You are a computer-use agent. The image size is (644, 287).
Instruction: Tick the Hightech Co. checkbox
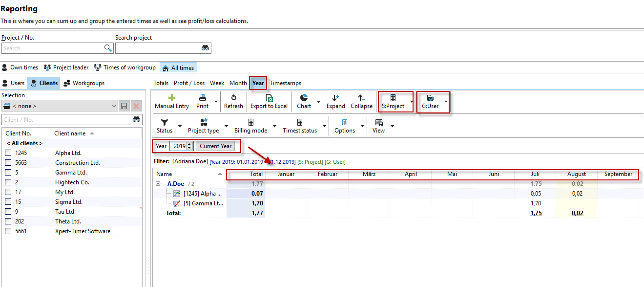click(8, 182)
